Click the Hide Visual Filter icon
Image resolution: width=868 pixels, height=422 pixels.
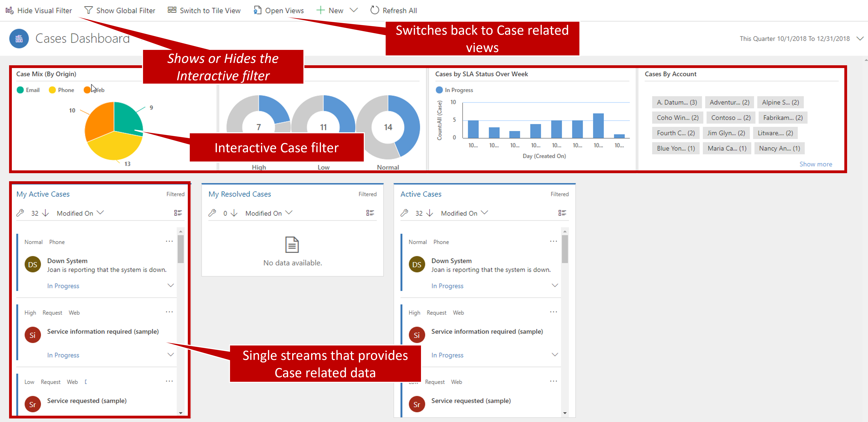coord(9,10)
